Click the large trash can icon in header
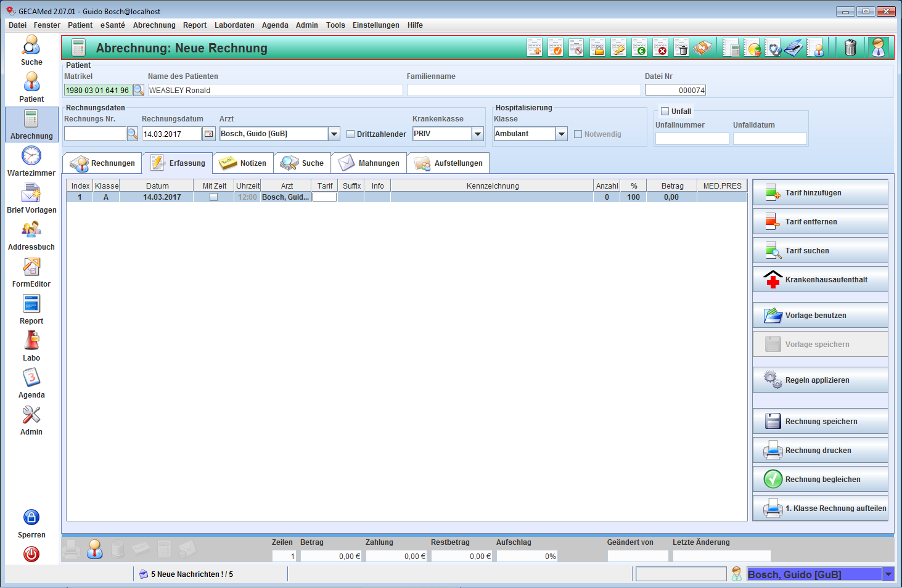 point(850,47)
